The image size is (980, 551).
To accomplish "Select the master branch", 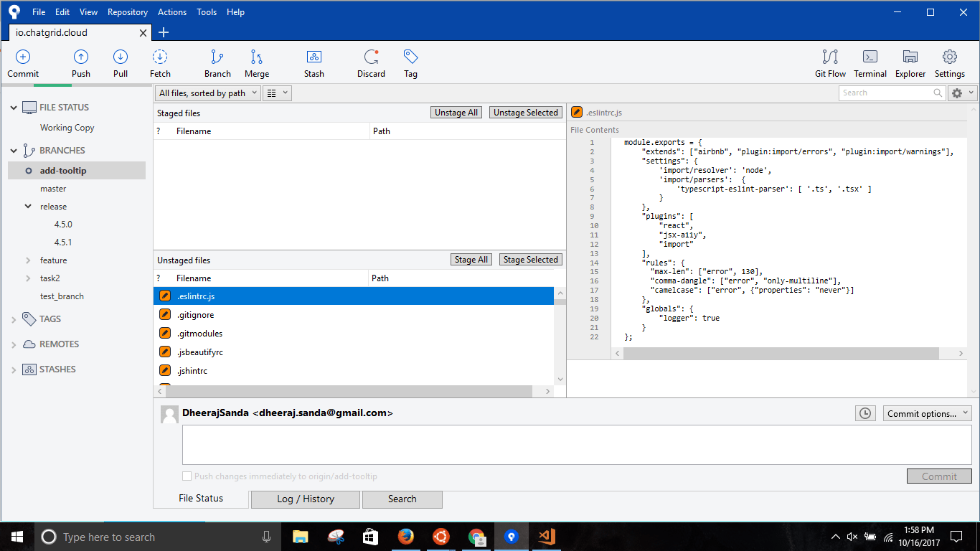I will pyautogui.click(x=53, y=189).
